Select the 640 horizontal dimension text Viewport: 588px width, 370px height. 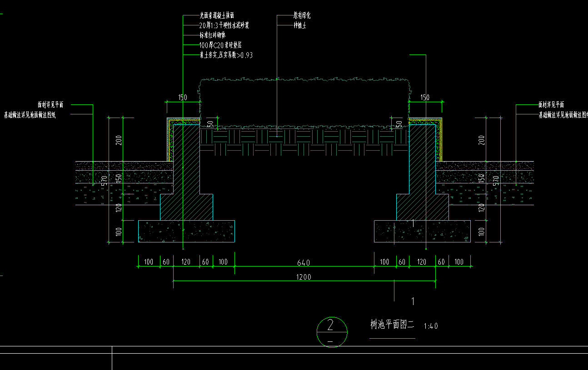tap(304, 263)
